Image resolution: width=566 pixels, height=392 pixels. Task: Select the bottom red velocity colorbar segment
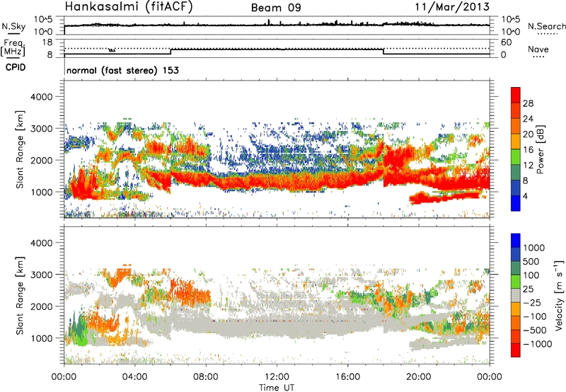(516, 350)
